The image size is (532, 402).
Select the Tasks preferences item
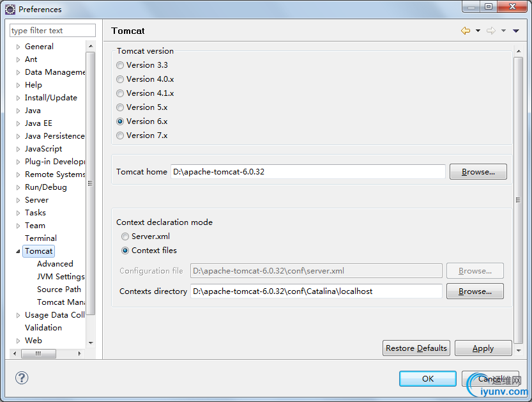[35, 213]
